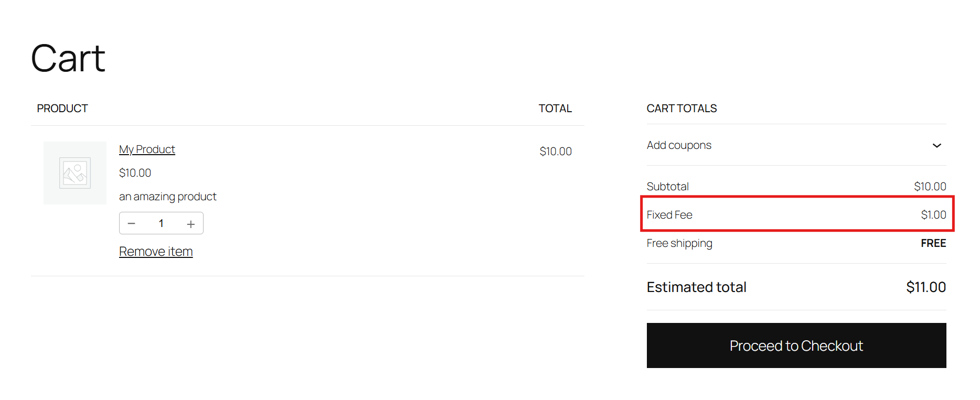Select the Subtotal amount of $10.00
This screenshot has width=980, height=400.
[x=930, y=186]
